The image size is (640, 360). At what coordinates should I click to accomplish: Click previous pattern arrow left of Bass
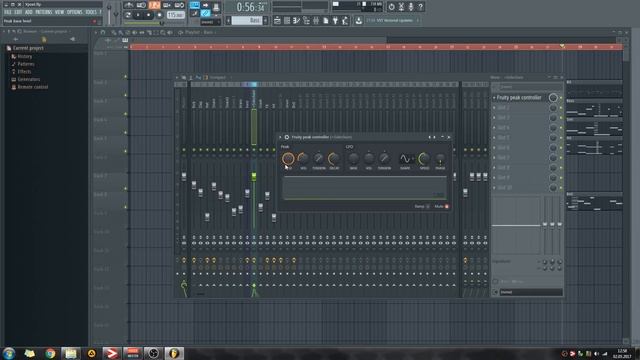(229, 20)
